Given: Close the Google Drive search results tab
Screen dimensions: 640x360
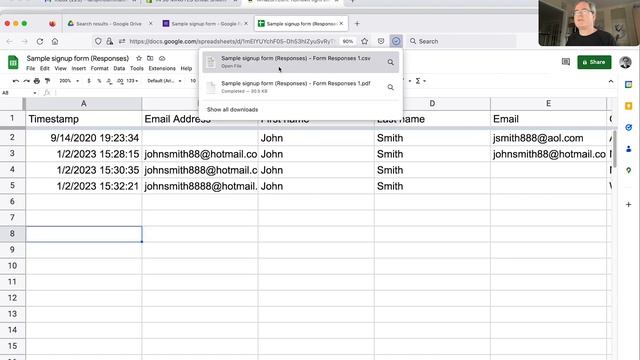Looking at the screenshot, I should tap(150, 24).
